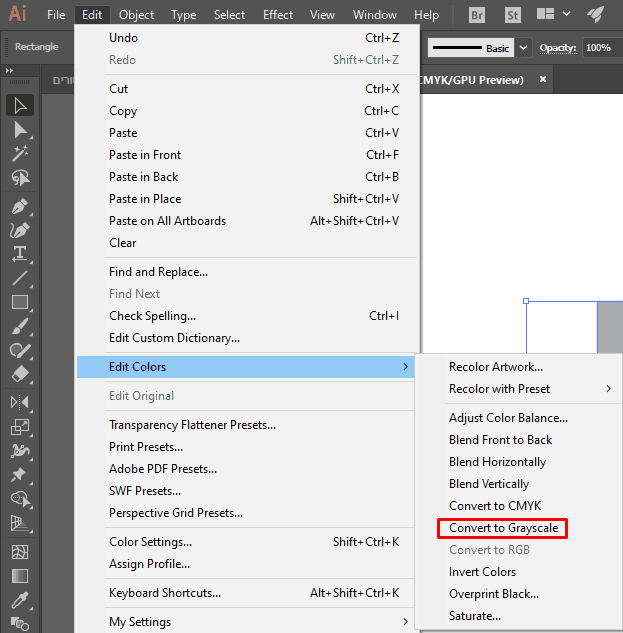Open the Select menu
Image resolution: width=623 pixels, height=633 pixels.
(x=230, y=15)
